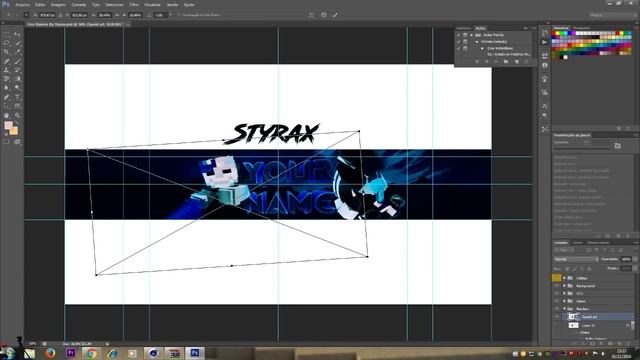Viewport: 640px width, 360px height.
Task: Toggle the maintain aspect ratio link
Action: (118, 15)
